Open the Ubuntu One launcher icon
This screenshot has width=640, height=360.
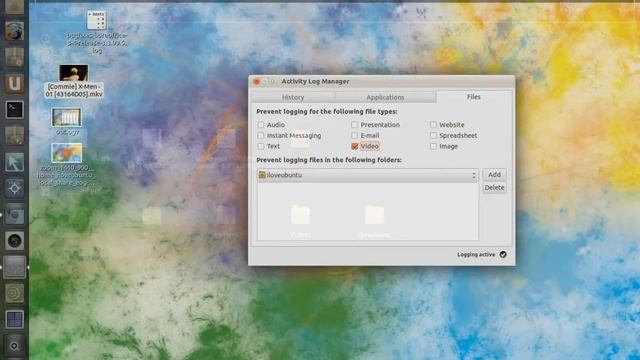click(x=14, y=83)
